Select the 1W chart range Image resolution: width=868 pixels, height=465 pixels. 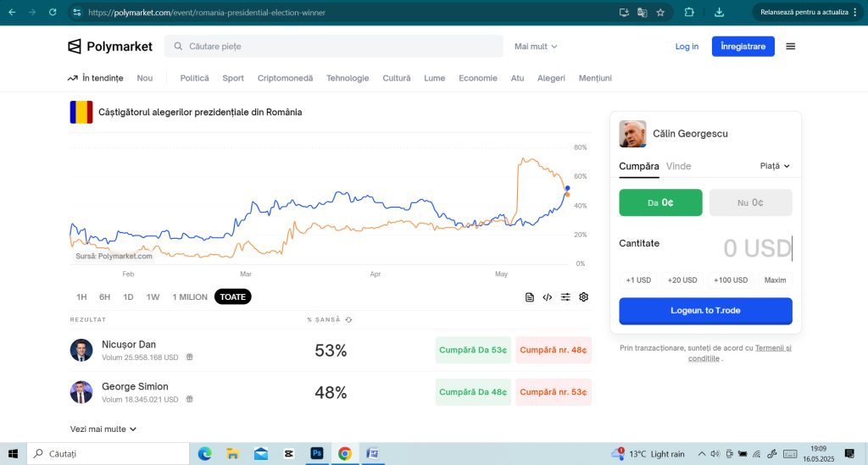[153, 297]
